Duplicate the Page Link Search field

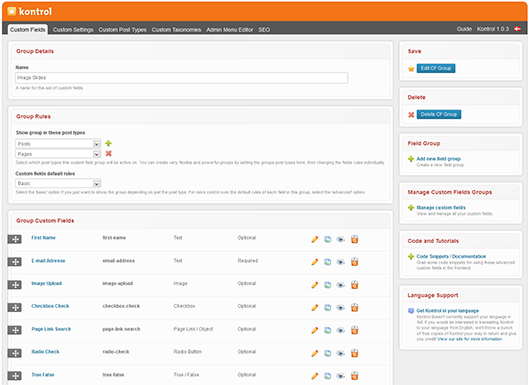[328, 330]
